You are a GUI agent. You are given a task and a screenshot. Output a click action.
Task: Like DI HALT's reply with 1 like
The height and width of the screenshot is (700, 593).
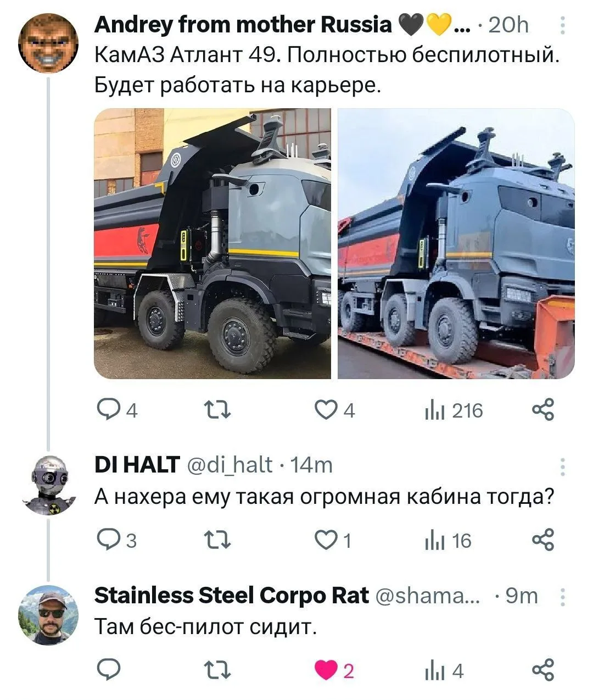pyautogui.click(x=333, y=541)
